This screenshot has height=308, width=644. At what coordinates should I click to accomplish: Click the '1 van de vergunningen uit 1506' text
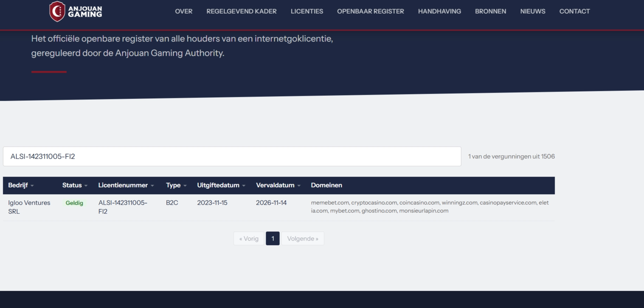[511, 156]
